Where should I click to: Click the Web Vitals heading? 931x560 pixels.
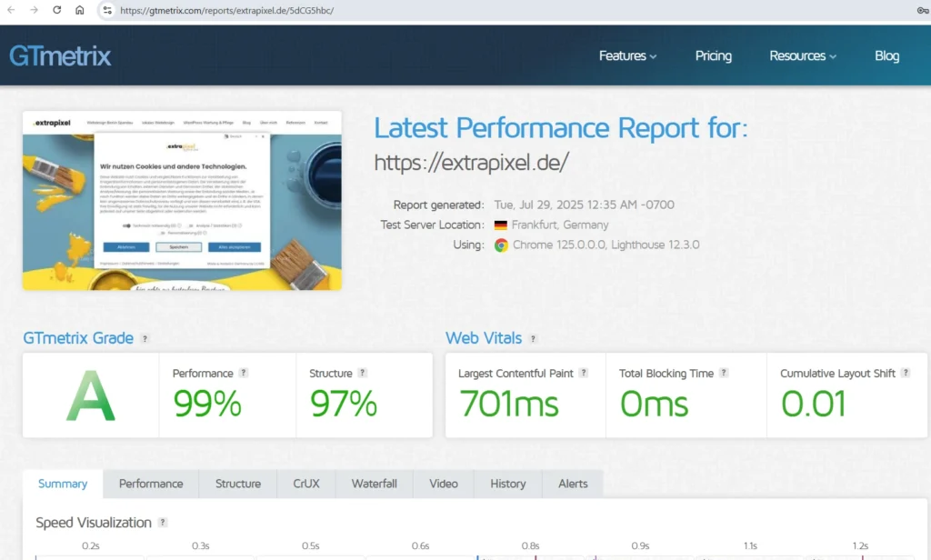point(484,338)
